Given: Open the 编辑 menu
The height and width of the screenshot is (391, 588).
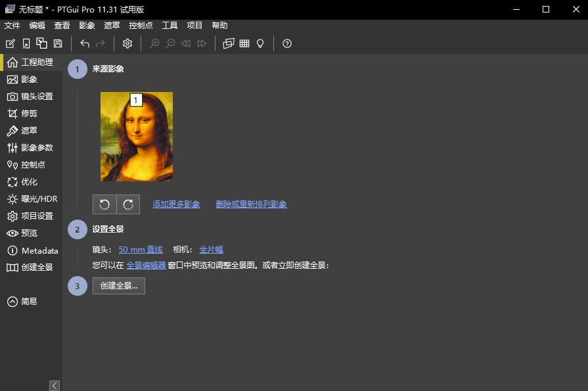Looking at the screenshot, I should tap(37, 26).
